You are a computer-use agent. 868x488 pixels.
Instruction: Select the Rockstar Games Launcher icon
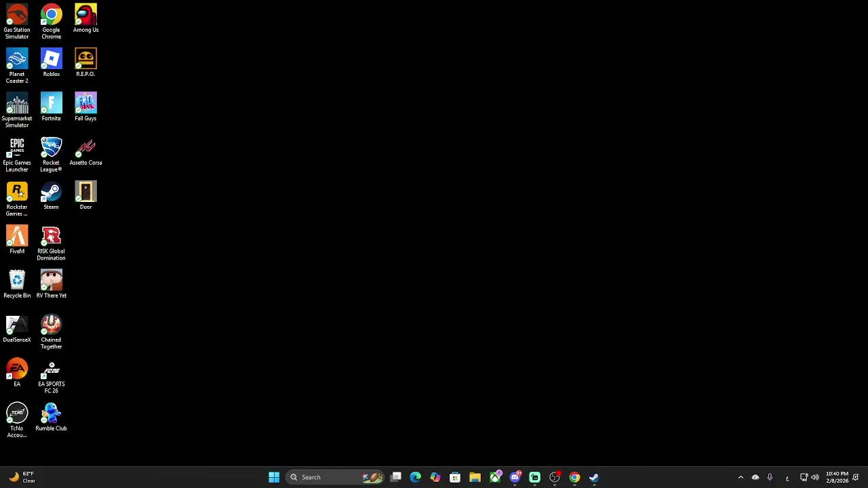click(17, 199)
